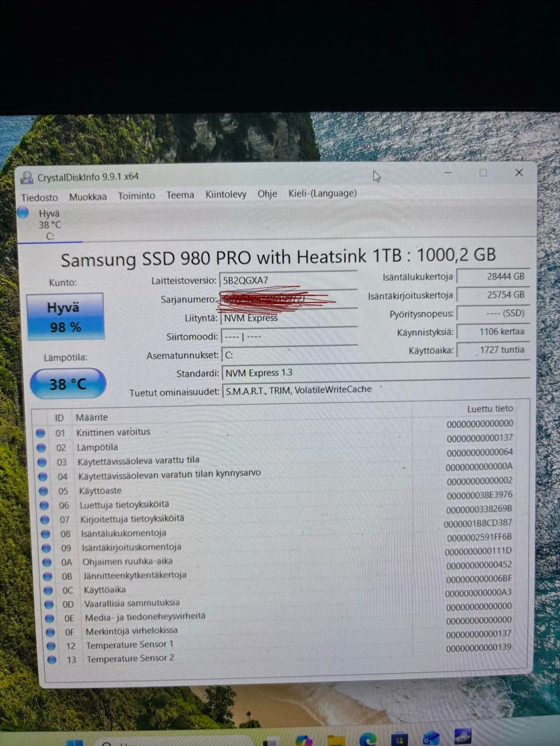Click the Käyttöaika value 1727 tuntia
Viewport: 560px width, 746px height.
493,350
